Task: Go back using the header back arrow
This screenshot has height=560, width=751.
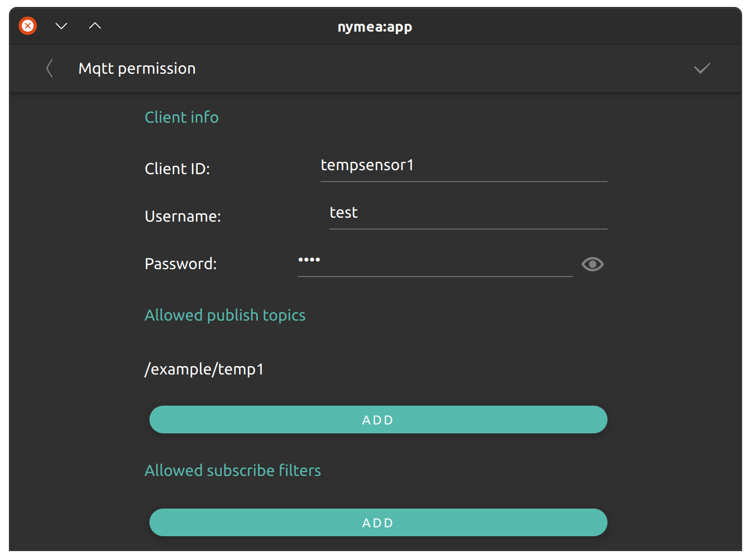Action: (49, 68)
